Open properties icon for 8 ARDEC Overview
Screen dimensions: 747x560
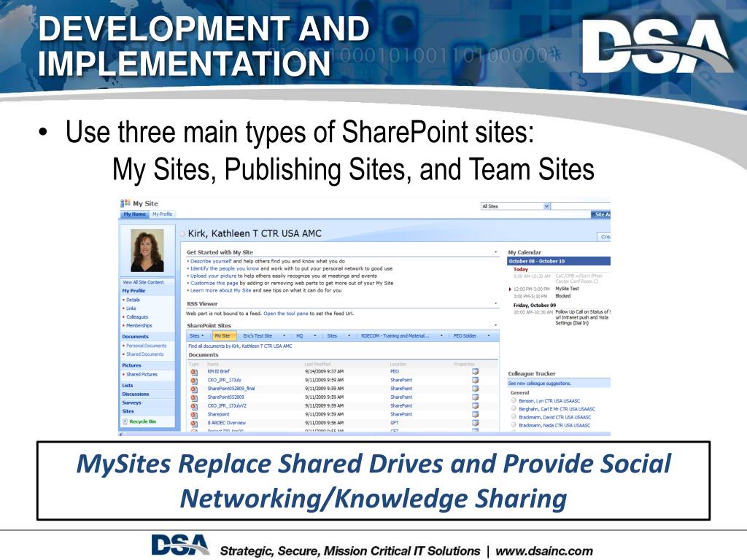[475, 423]
